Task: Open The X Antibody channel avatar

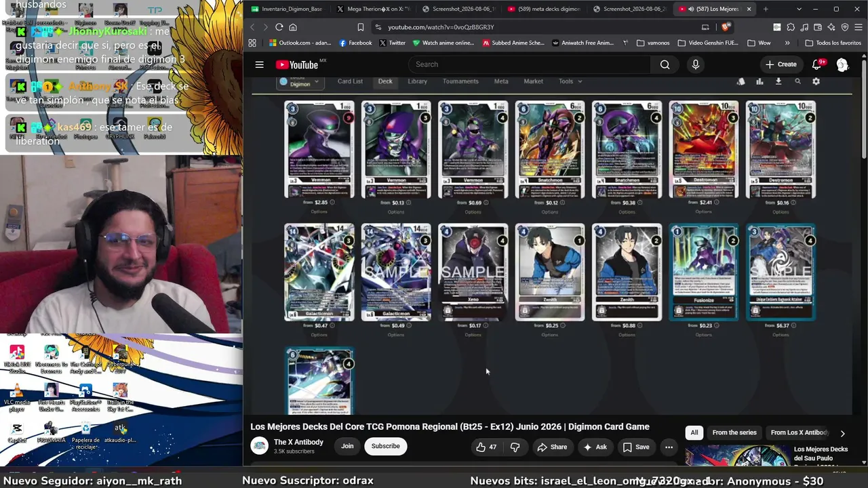Action: [x=260, y=446]
